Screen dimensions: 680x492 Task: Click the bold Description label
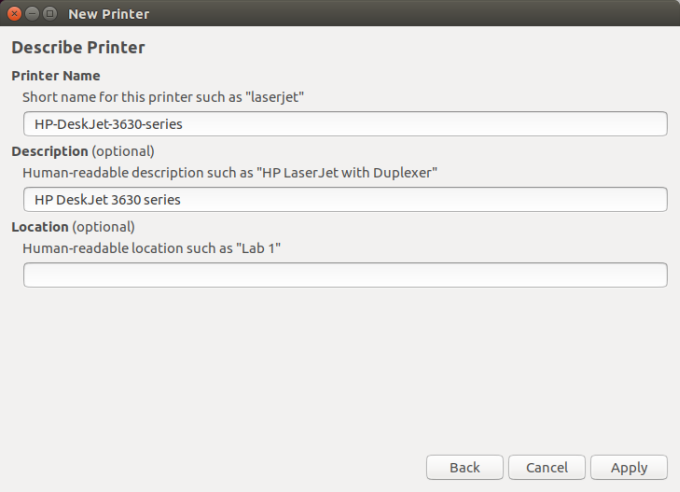tap(50, 152)
